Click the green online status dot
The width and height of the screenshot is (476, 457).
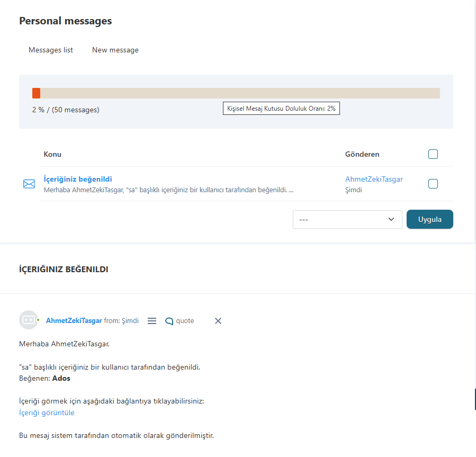(x=39, y=320)
